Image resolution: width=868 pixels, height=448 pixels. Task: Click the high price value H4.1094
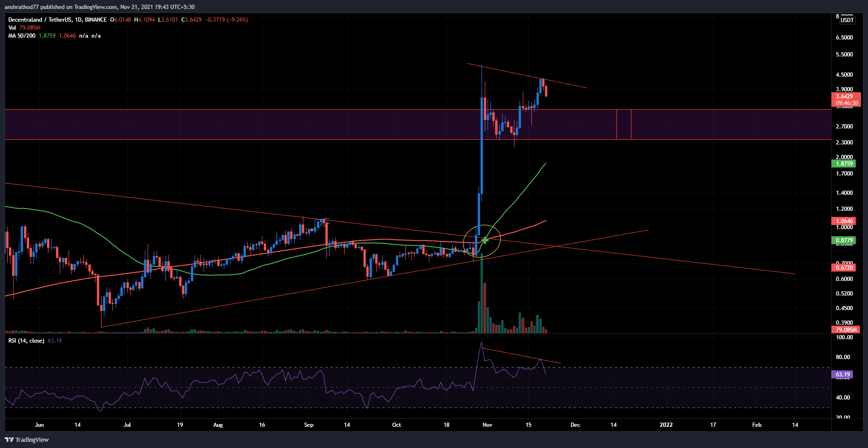(144, 20)
